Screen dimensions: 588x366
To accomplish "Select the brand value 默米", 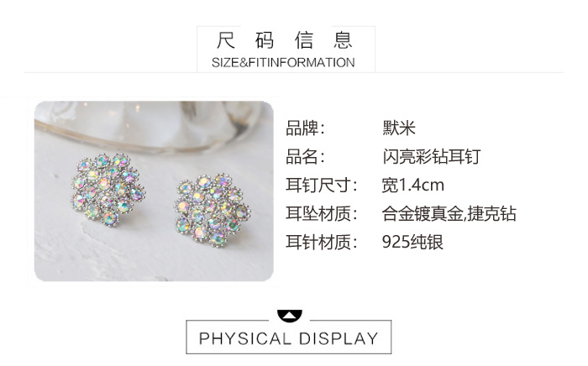I will (399, 128).
